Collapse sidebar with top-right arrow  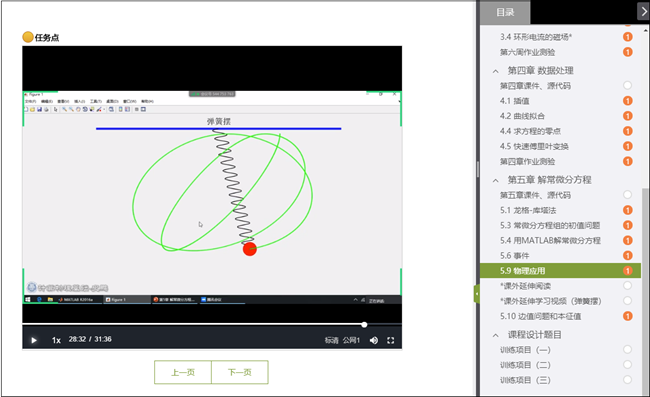pos(643,12)
